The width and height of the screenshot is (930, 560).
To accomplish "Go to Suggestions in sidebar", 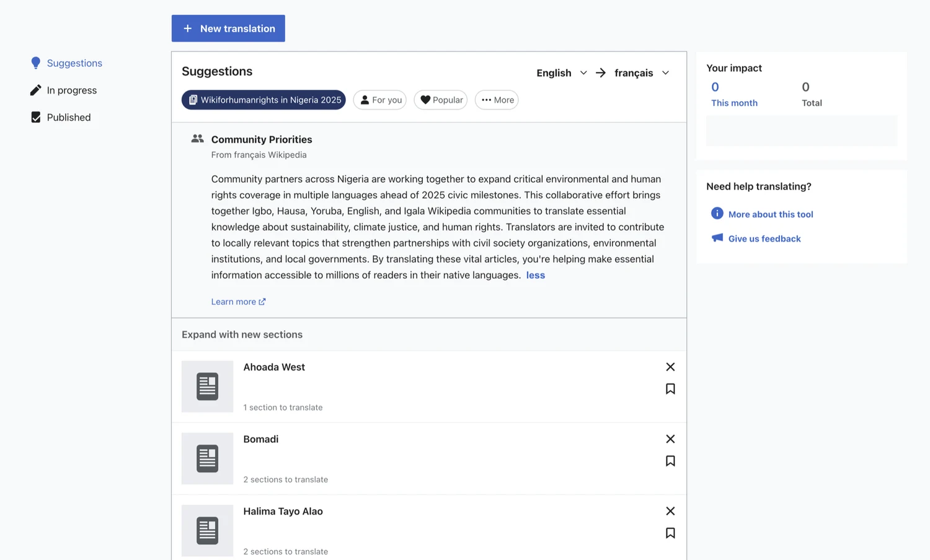I will tap(66, 63).
